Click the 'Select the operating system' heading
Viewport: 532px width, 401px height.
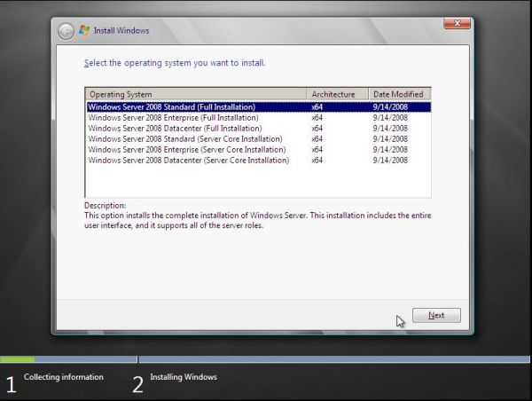pyautogui.click(x=175, y=63)
